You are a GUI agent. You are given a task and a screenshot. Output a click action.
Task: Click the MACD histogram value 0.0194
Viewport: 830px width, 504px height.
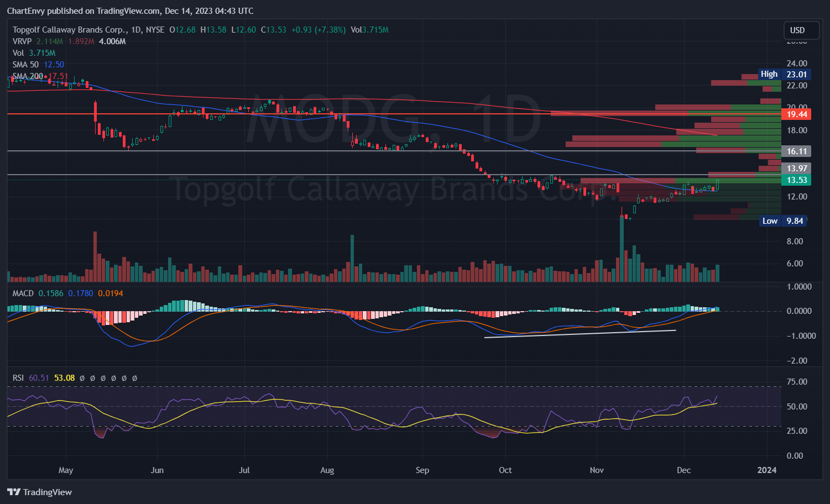pos(111,293)
